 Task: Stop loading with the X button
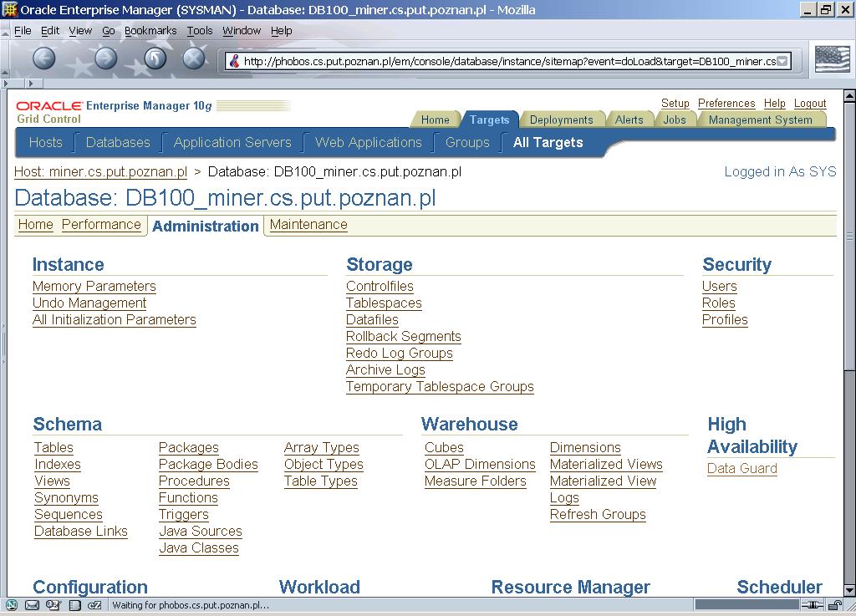click(x=194, y=58)
